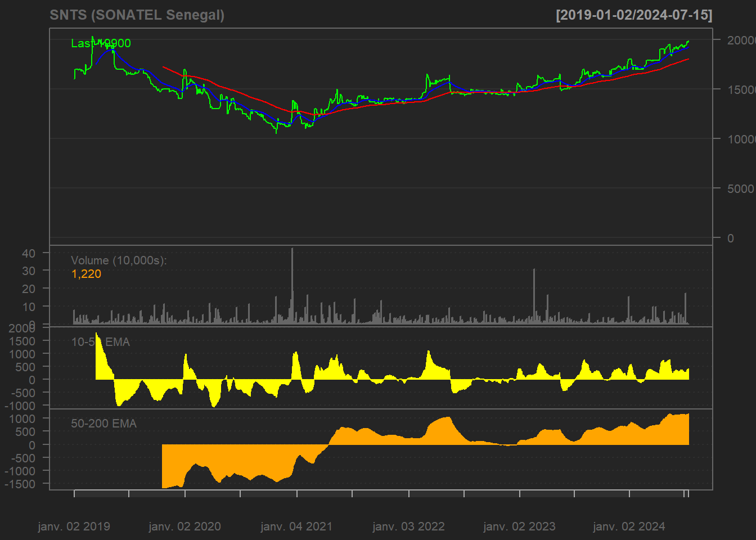Click the 5000 price axis label
Viewport: 756px width, 540px height.
[x=740, y=188]
